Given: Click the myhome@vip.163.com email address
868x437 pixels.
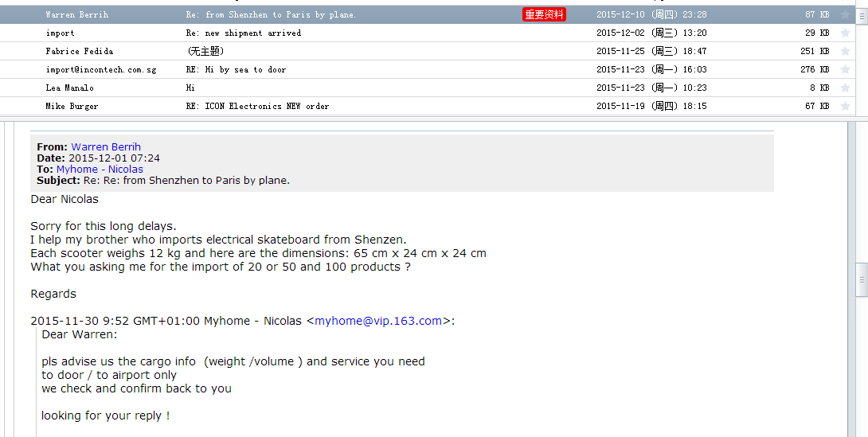Looking at the screenshot, I should [x=378, y=321].
